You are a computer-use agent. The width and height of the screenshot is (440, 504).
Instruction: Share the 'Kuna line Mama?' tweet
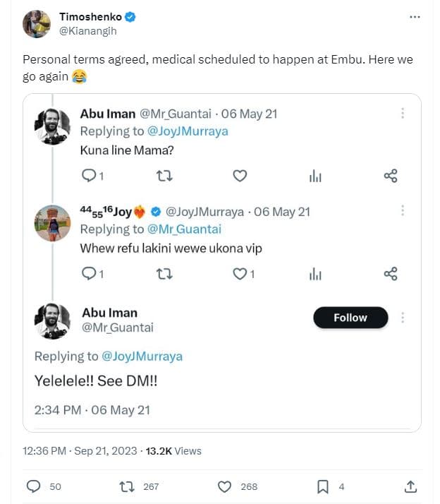391,176
